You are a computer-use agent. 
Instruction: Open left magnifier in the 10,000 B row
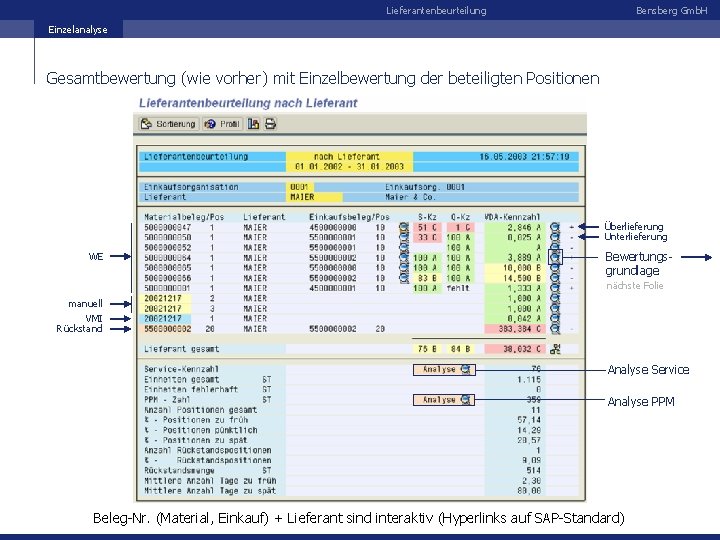point(404,268)
